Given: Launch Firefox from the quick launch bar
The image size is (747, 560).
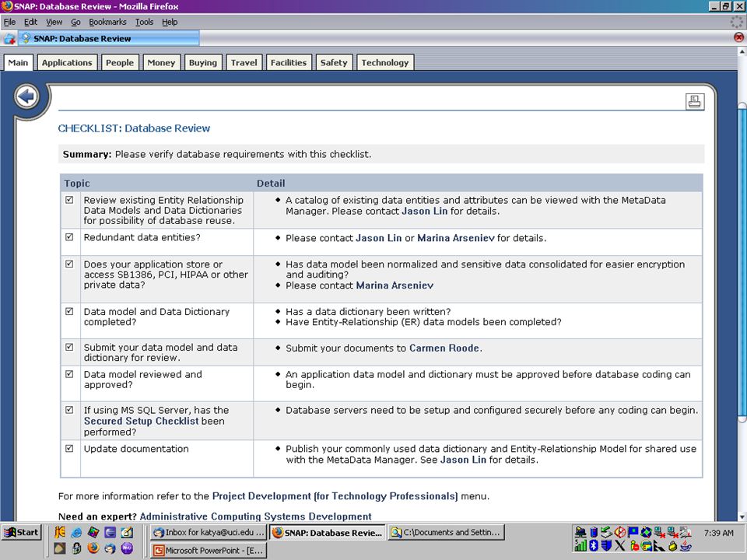Looking at the screenshot, I should click(93, 548).
